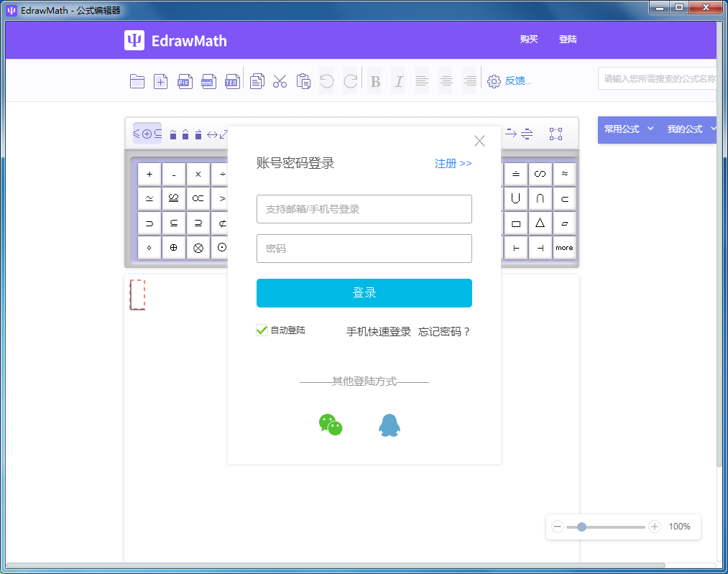This screenshot has height=574, width=728.
Task: Open the 反馈 feedback link
Action: point(517,80)
